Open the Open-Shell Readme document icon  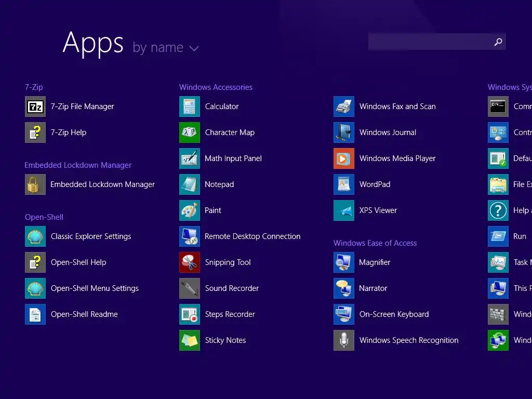point(35,314)
